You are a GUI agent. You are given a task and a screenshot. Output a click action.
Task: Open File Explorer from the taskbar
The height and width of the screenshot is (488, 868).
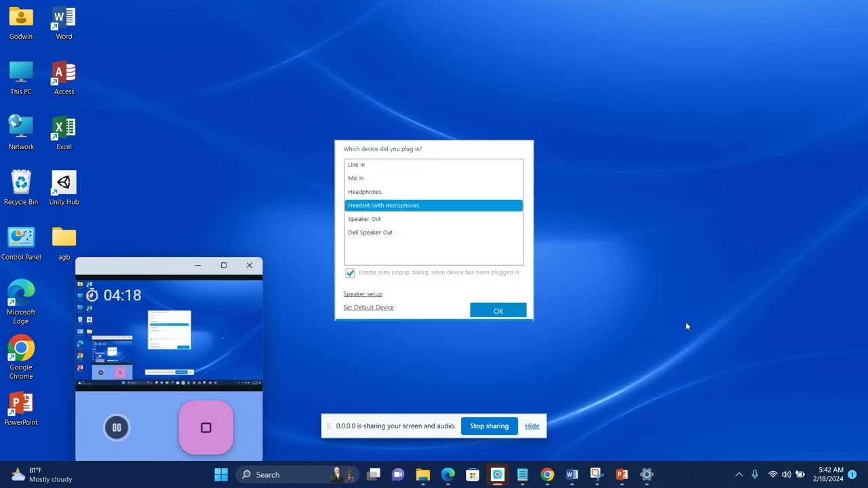tap(423, 474)
